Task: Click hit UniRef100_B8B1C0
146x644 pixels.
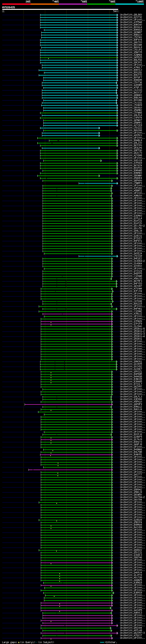Action: tap(131, 35)
